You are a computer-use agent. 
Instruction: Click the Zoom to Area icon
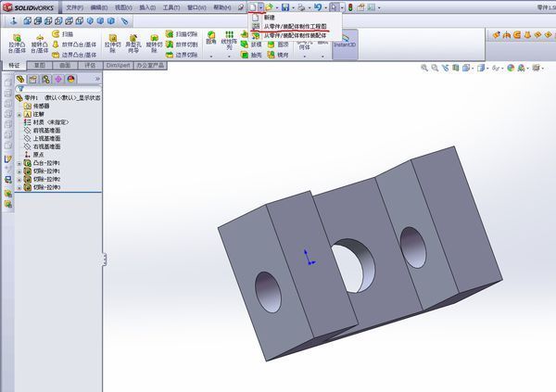(x=435, y=68)
